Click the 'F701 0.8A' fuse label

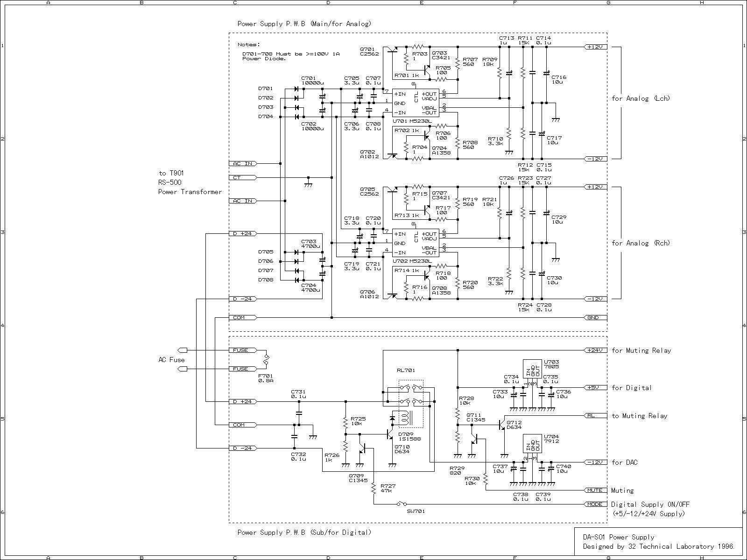point(266,378)
